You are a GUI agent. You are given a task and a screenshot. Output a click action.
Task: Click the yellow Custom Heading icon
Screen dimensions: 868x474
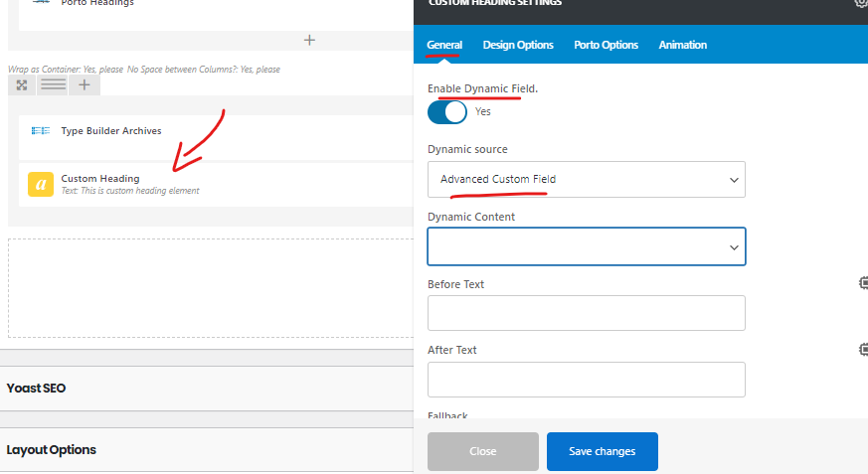pyautogui.click(x=41, y=184)
